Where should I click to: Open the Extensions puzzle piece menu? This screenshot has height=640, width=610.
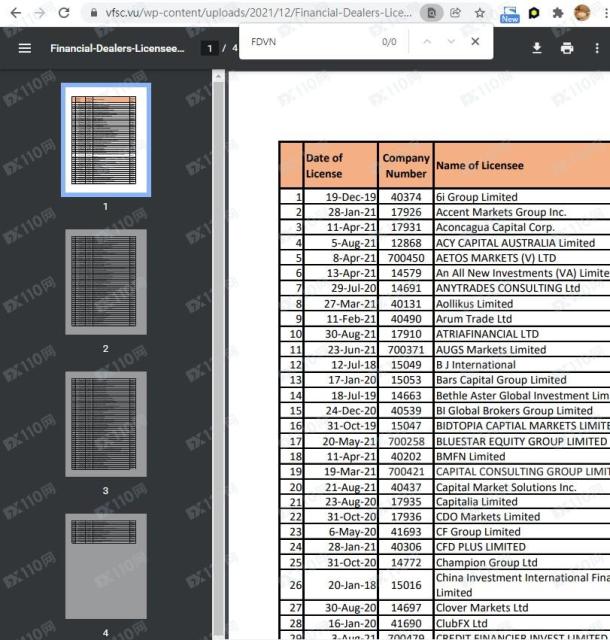pyautogui.click(x=557, y=13)
